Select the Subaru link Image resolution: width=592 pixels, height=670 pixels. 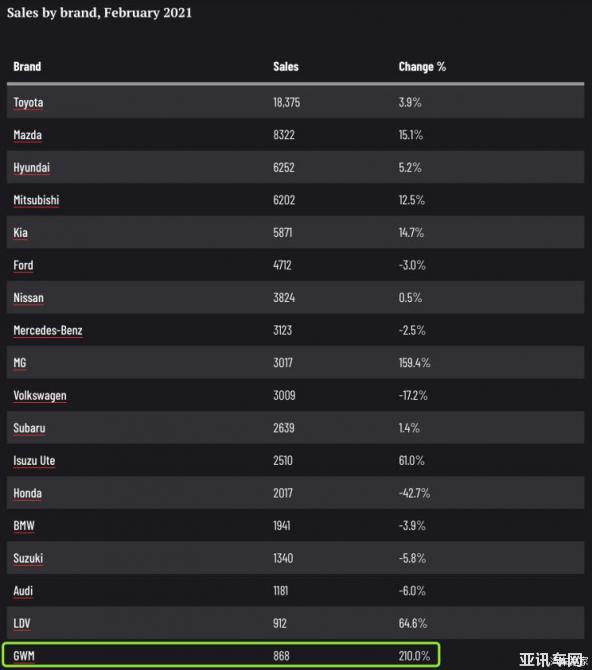(29, 428)
